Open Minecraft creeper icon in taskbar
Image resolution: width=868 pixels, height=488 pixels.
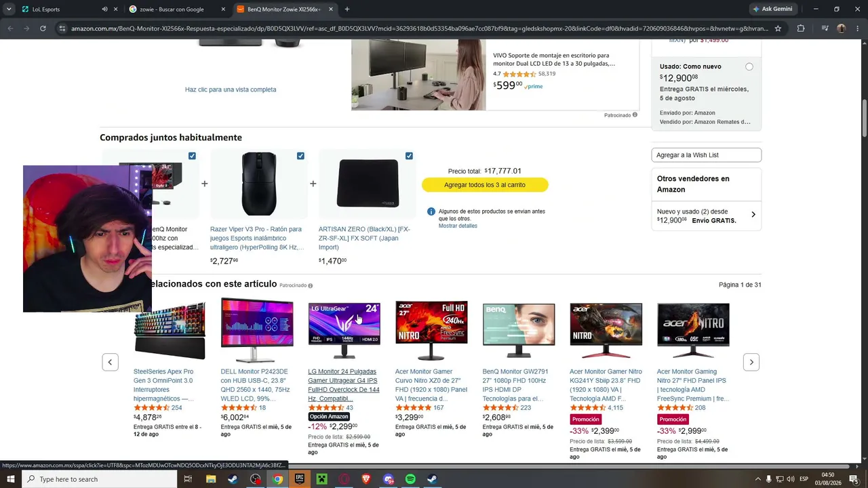[321, 479]
